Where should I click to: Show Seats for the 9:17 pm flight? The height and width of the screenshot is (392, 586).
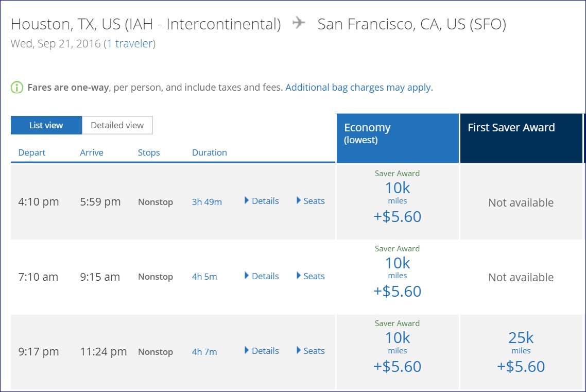[x=311, y=351]
